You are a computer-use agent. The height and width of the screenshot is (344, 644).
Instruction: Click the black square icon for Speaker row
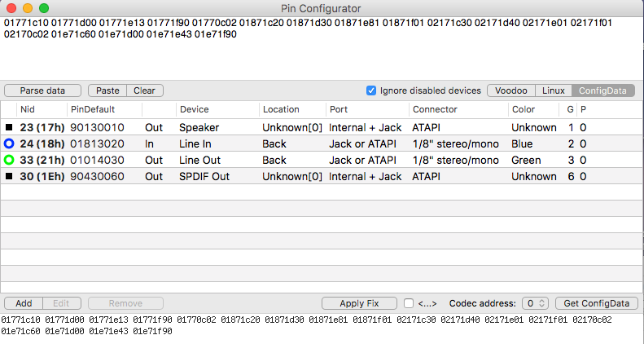pyautogui.click(x=9, y=128)
